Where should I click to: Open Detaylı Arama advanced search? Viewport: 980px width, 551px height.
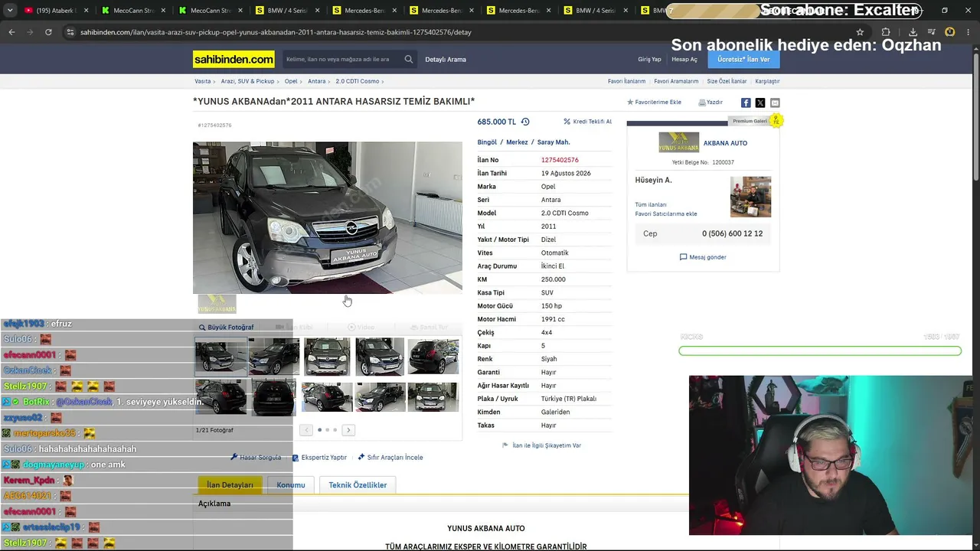click(446, 59)
